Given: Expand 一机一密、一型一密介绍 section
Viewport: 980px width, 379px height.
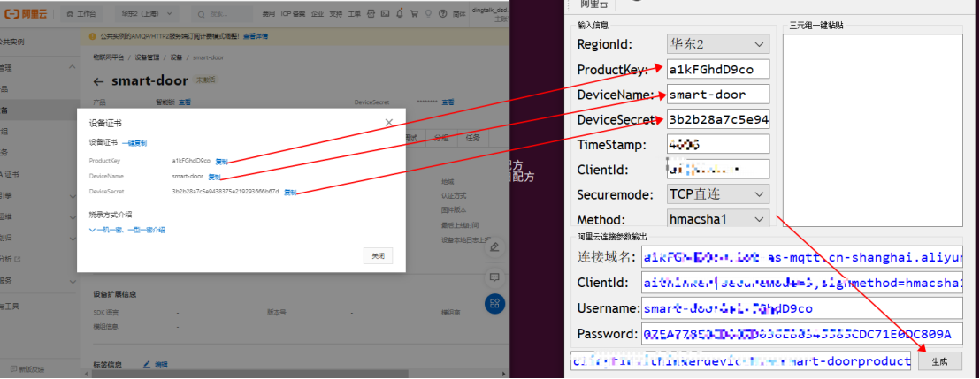Looking at the screenshot, I should [126, 230].
